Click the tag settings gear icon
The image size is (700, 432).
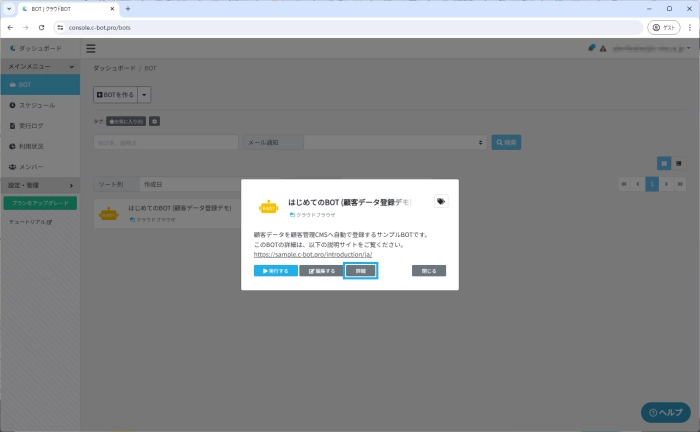[x=154, y=121]
